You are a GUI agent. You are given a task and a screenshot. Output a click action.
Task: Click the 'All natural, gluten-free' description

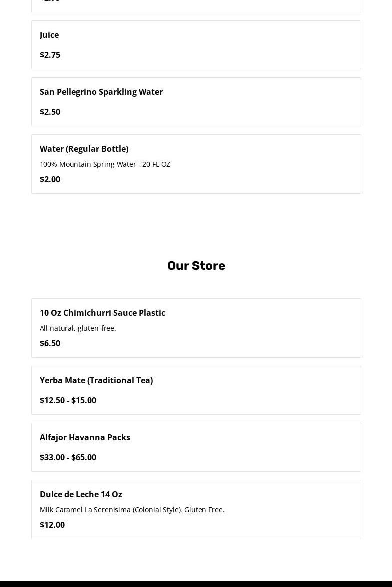(78, 328)
